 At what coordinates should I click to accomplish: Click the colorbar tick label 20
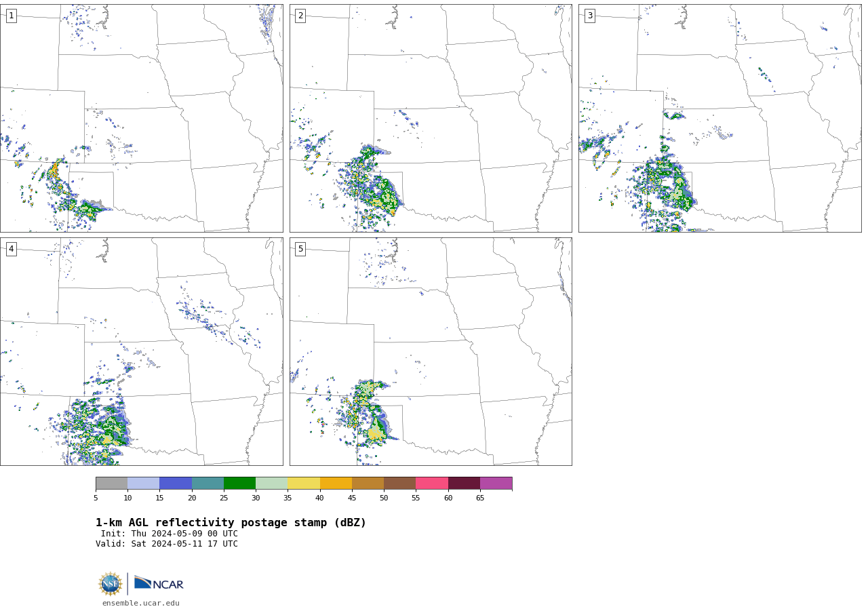[192, 498]
